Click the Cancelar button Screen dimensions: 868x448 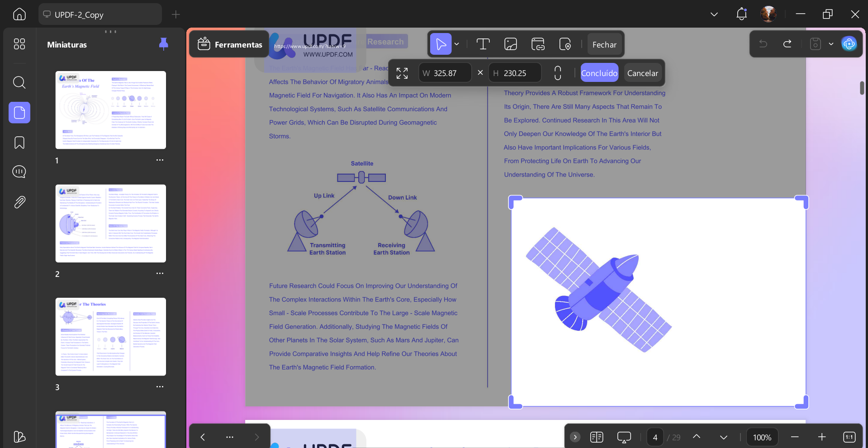643,73
